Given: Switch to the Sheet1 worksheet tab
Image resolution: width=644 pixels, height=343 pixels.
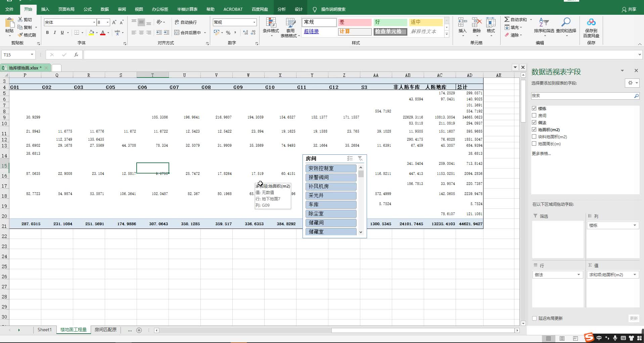Looking at the screenshot, I should [x=45, y=330].
